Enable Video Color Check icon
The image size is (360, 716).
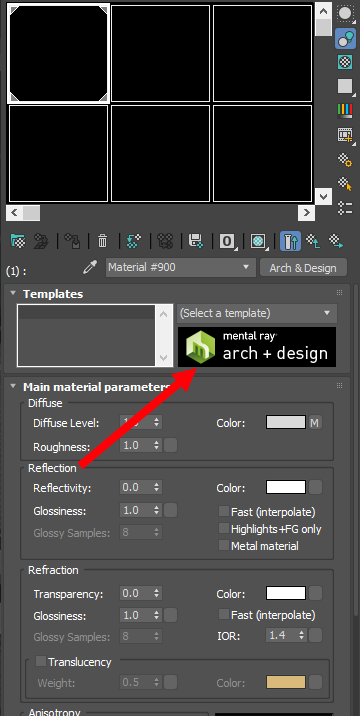pyautogui.click(x=345, y=110)
